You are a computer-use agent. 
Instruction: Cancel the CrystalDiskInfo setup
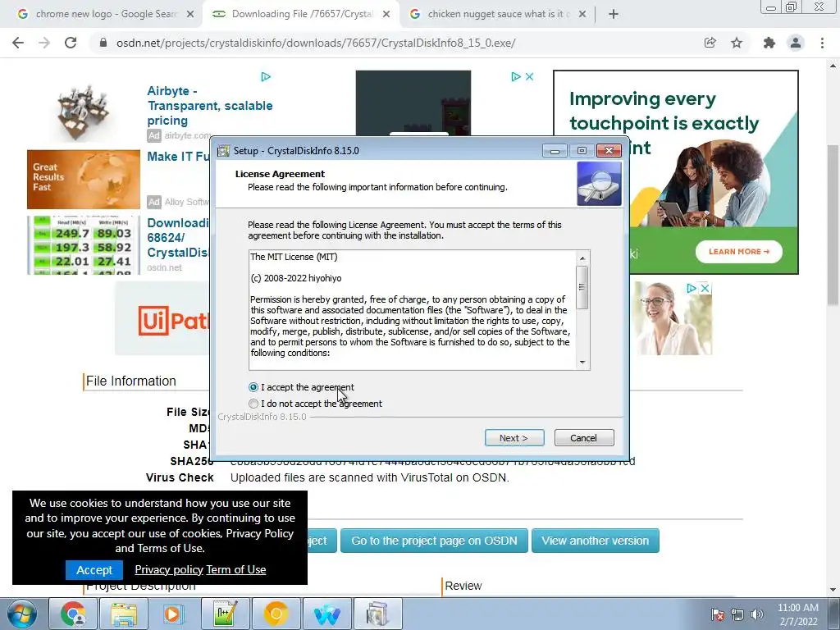click(x=584, y=438)
